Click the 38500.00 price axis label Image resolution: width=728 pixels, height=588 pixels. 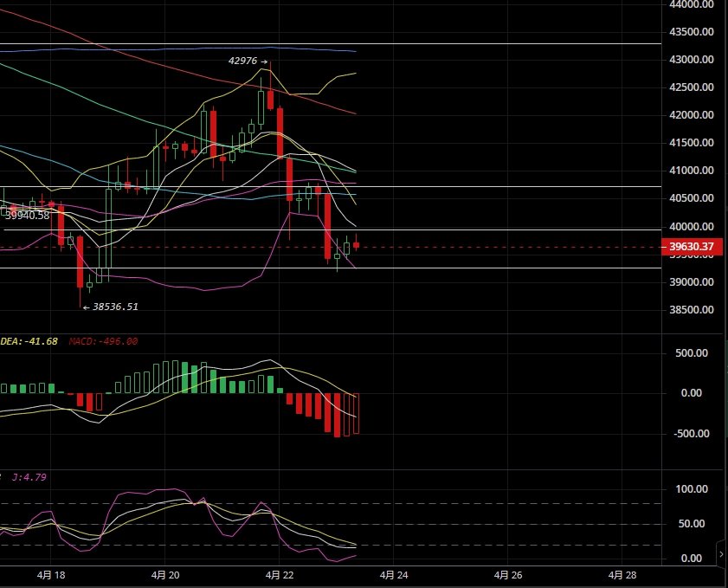(692, 310)
